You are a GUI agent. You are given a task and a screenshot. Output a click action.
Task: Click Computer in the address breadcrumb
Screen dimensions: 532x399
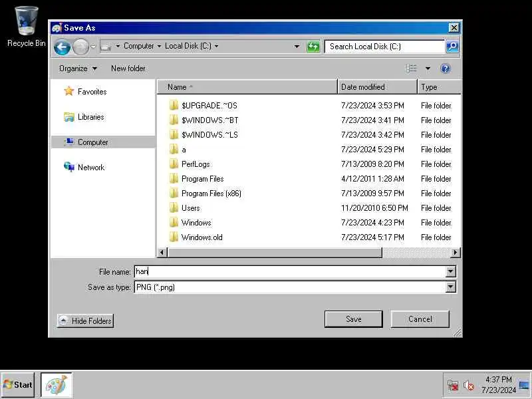tap(138, 46)
